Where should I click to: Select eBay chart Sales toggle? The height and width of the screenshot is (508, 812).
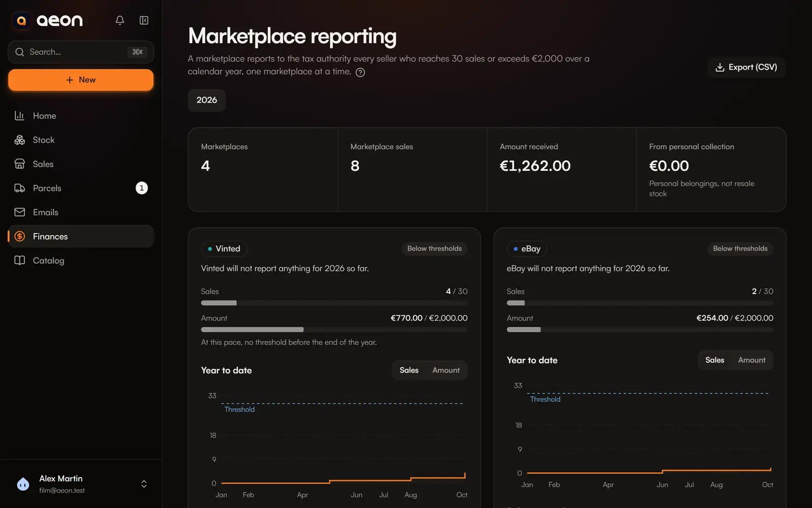[715, 360]
